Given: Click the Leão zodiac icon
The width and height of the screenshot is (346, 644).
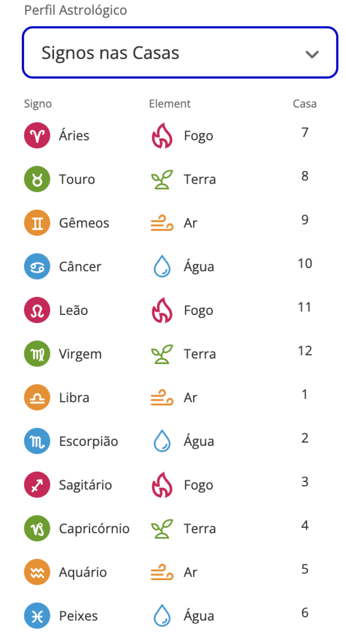Looking at the screenshot, I should (37, 310).
